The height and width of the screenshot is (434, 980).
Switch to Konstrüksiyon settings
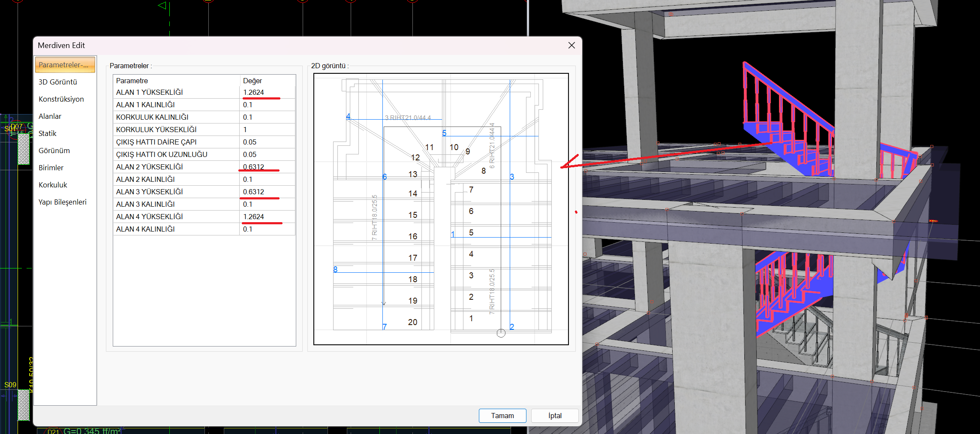61,99
